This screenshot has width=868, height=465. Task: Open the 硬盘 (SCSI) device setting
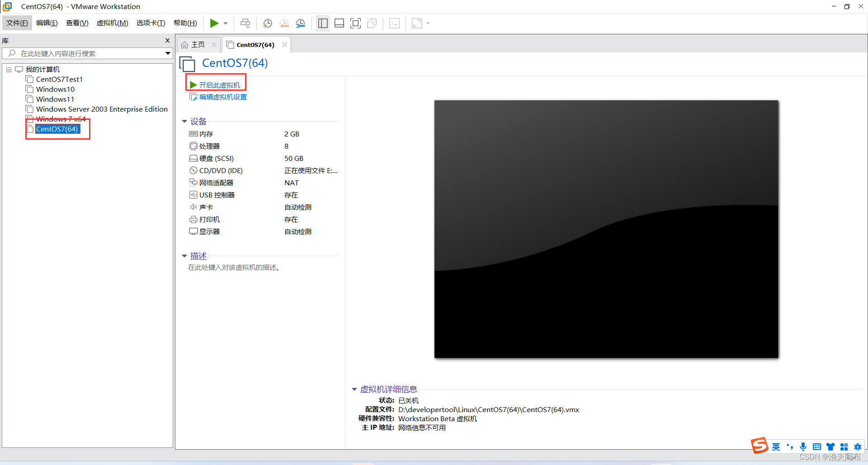pos(216,159)
